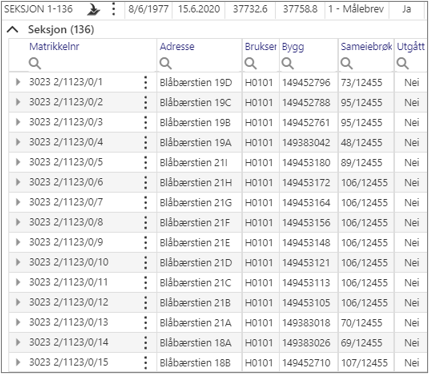Expand row 3023 2/1123/0/2
Screen dimensions: 429x374
[x=18, y=102]
